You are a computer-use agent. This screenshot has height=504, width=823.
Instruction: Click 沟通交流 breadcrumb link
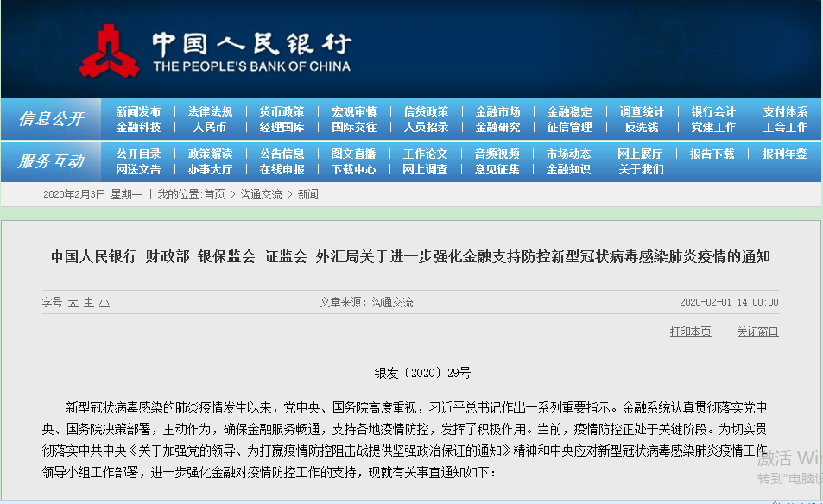click(261, 194)
